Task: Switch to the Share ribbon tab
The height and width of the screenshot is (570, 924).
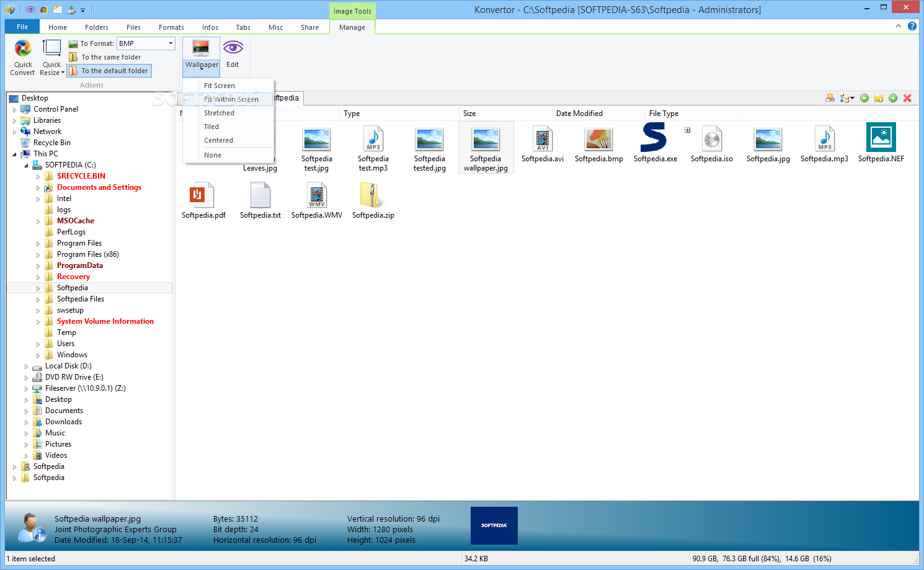Action: pyautogui.click(x=309, y=27)
